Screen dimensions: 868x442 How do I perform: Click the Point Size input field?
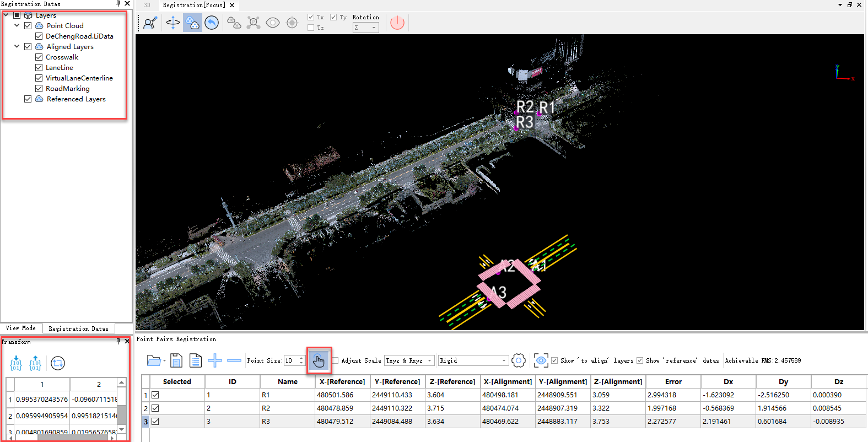click(x=291, y=360)
